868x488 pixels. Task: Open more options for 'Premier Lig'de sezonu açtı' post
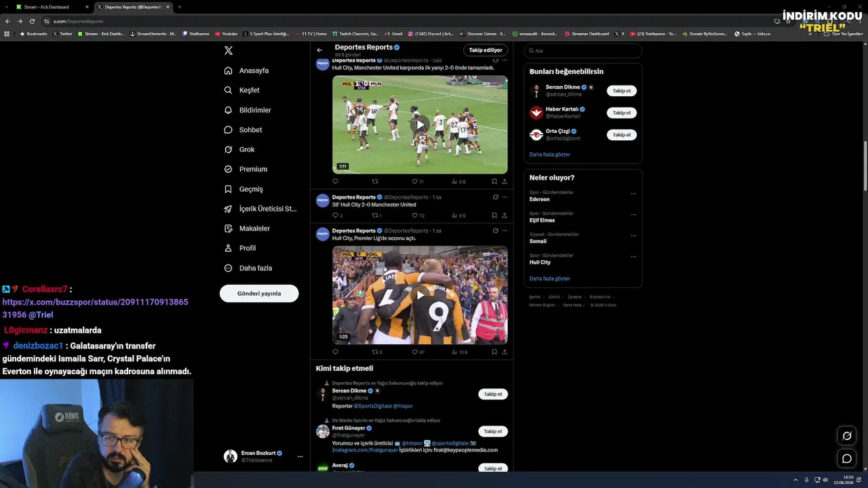pos(505,230)
